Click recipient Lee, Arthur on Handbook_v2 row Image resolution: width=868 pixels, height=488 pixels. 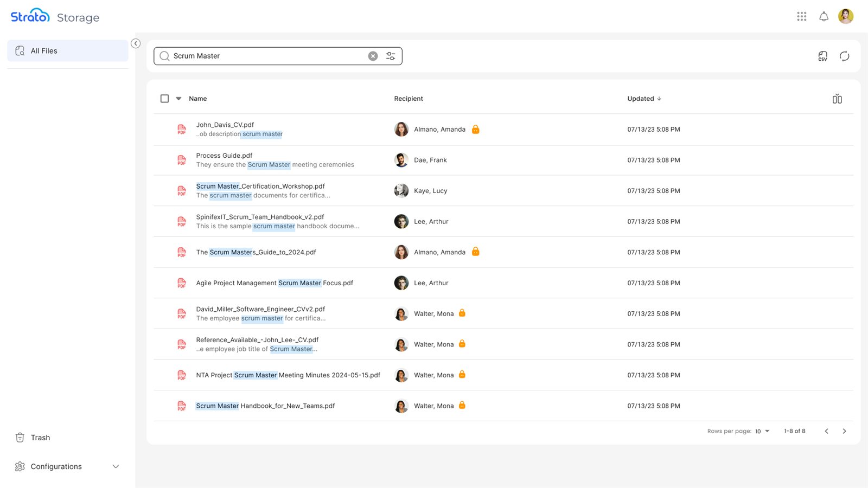point(431,221)
